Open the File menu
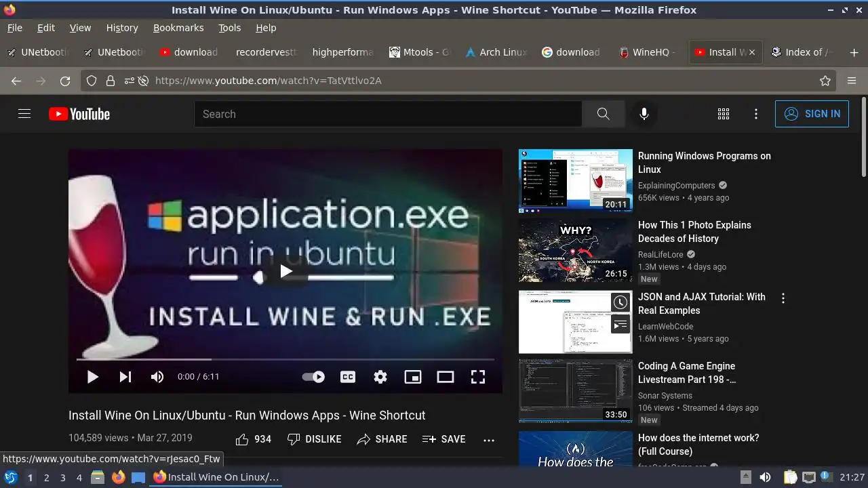Viewport: 868px width, 488px height. [14, 28]
